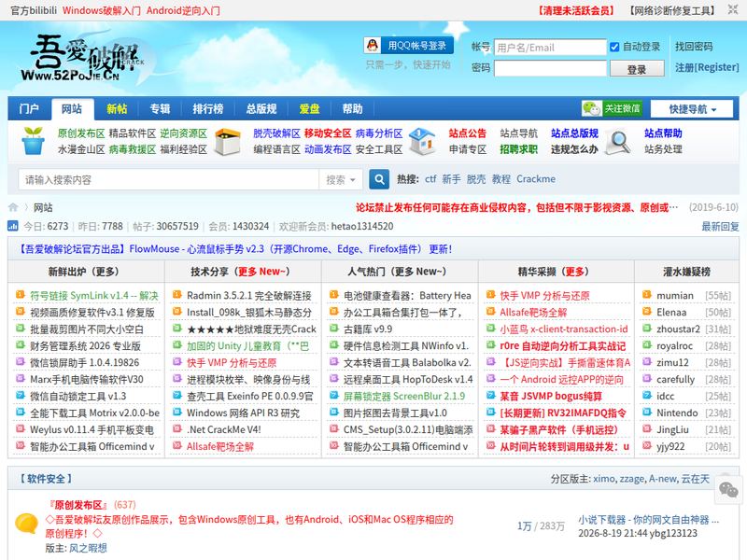
Task: Click the 原创发布区 chat bubble icon
Action: (x=26, y=524)
